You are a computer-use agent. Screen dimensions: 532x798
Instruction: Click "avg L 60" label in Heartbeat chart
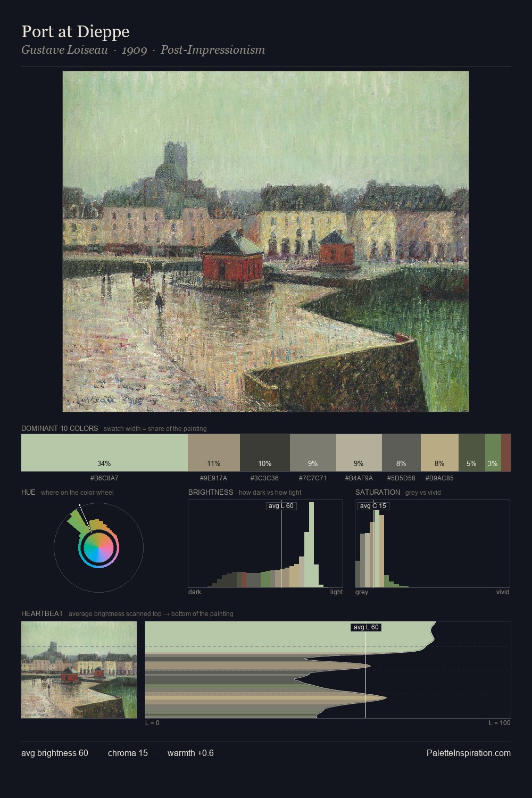pos(366,627)
